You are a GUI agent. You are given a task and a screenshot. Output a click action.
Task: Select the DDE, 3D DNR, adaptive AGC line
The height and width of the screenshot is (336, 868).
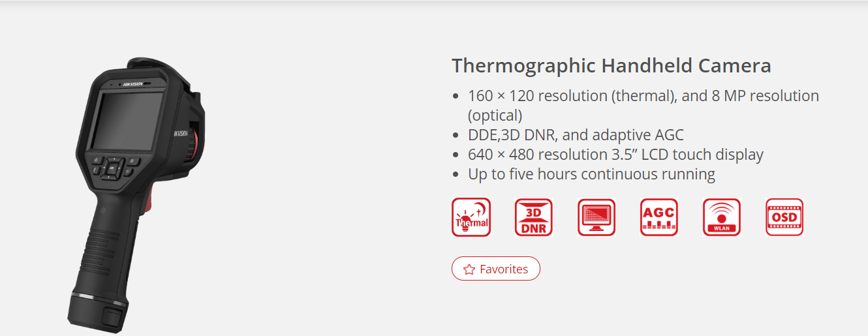(x=576, y=135)
